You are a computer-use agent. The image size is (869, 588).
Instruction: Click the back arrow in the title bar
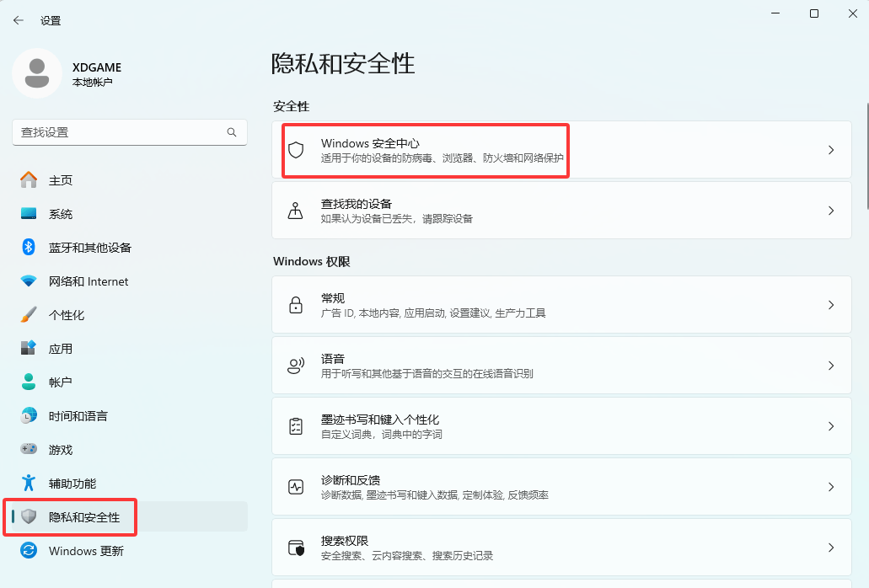[x=19, y=20]
